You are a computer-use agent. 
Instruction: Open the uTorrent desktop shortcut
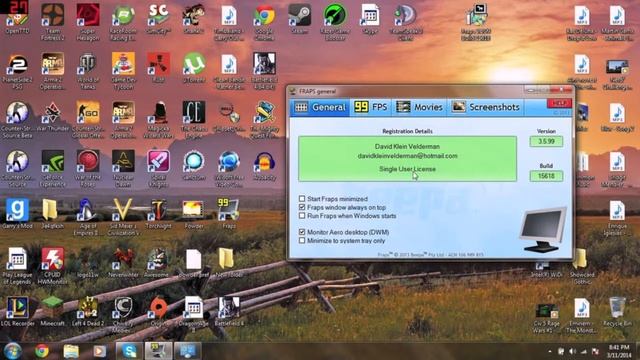[193, 67]
